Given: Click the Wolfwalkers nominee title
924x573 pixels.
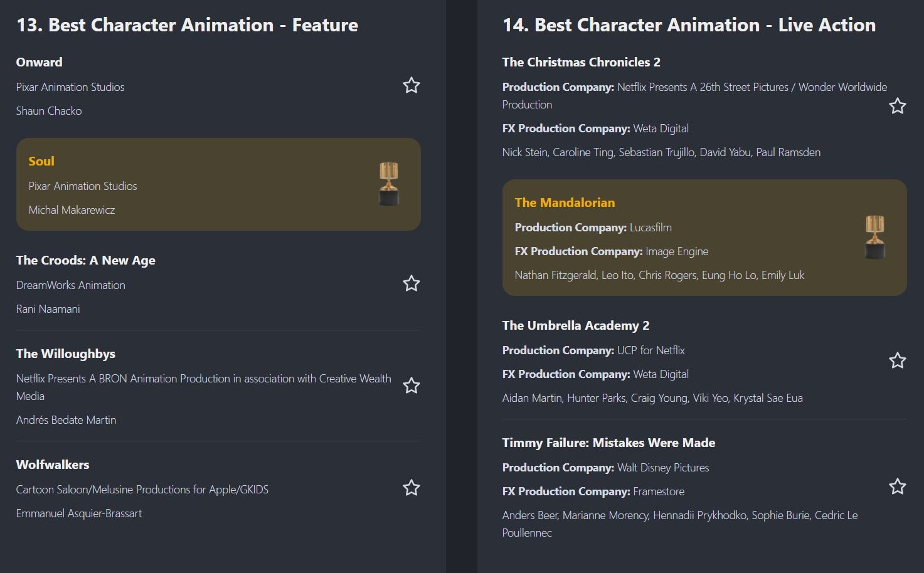Looking at the screenshot, I should coord(53,465).
